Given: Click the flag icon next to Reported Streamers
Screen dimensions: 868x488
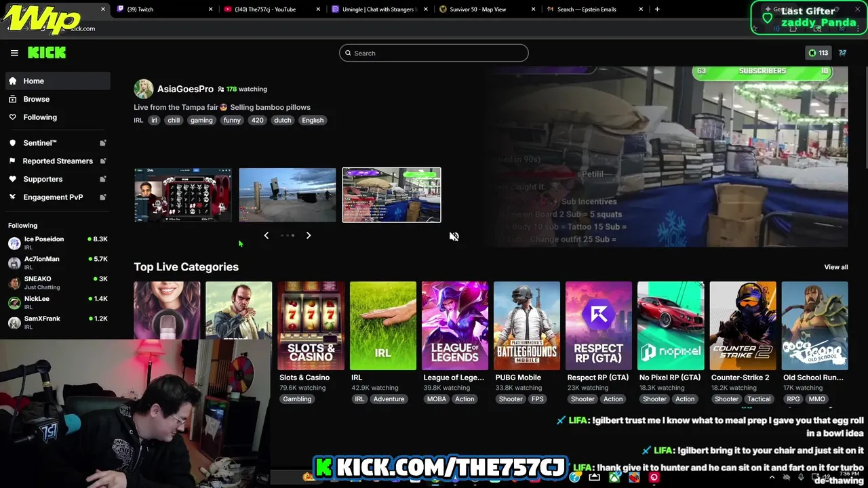Looking at the screenshot, I should [x=12, y=161].
